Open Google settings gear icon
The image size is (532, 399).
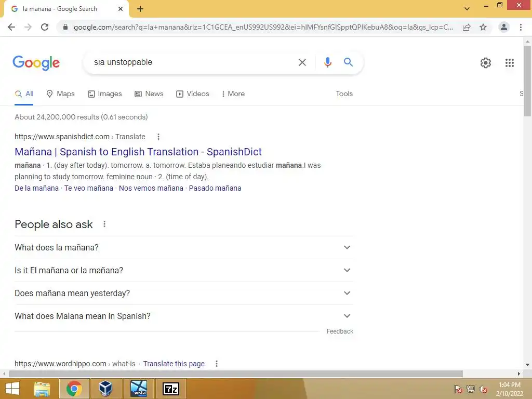click(486, 63)
